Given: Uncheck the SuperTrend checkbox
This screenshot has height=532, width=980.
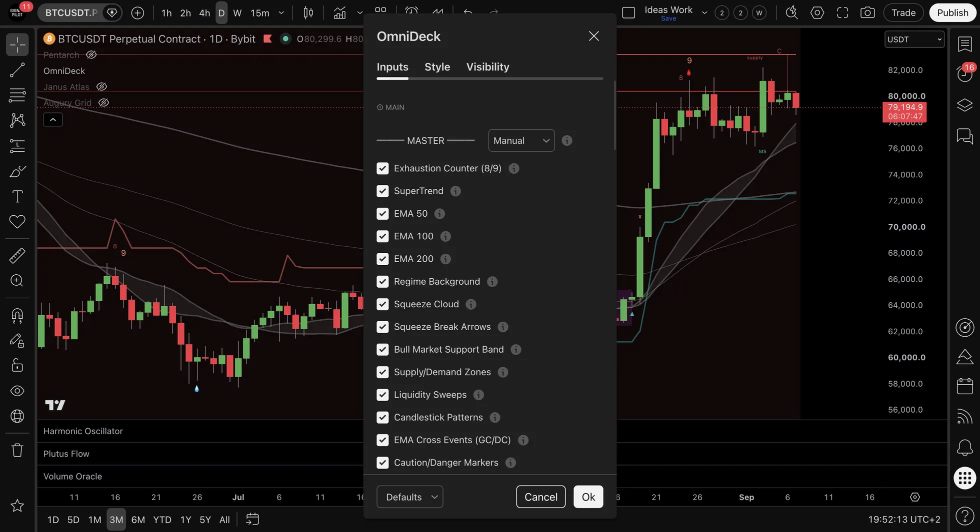Looking at the screenshot, I should click(x=382, y=191).
